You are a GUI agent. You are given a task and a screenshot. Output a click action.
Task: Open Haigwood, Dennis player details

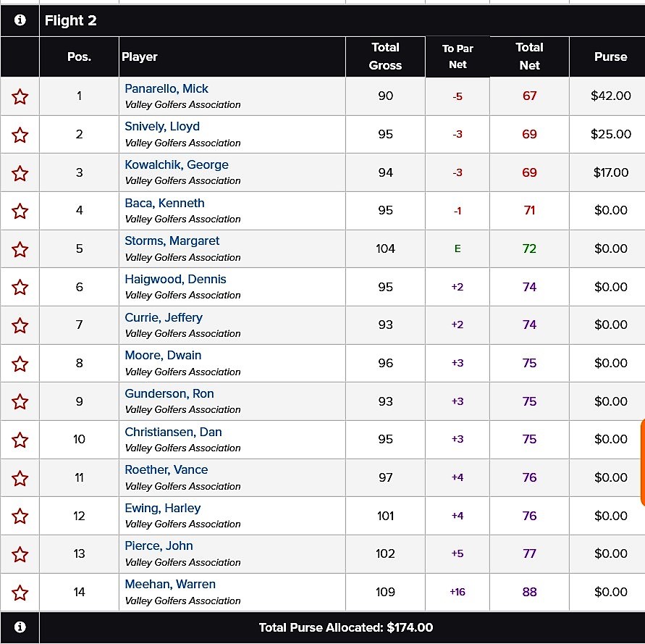(175, 280)
